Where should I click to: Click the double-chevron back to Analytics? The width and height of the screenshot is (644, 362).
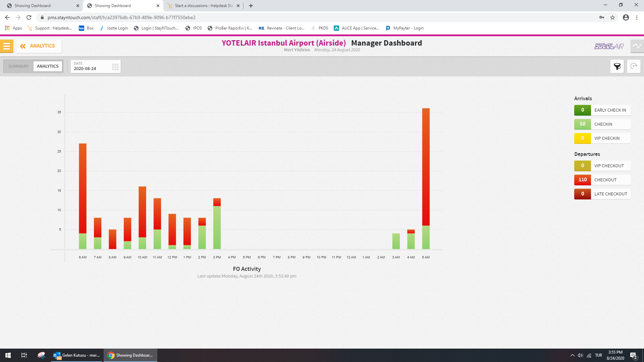[23, 46]
